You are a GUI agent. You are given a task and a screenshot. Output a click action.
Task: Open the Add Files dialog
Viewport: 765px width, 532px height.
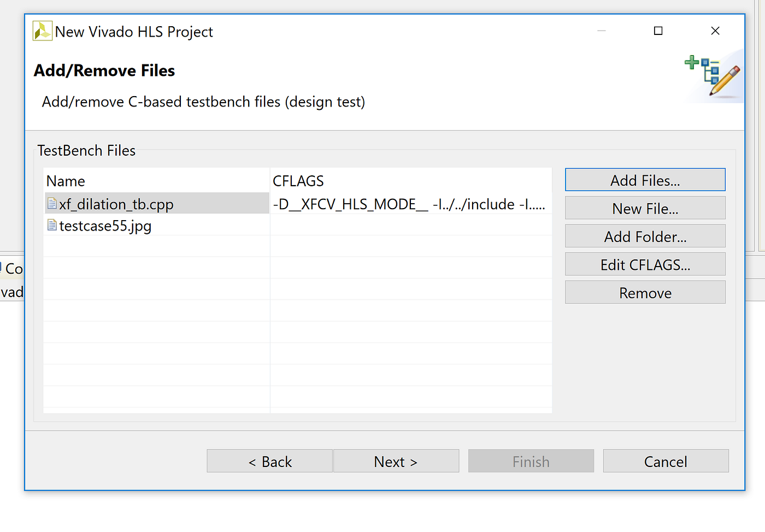click(x=645, y=180)
